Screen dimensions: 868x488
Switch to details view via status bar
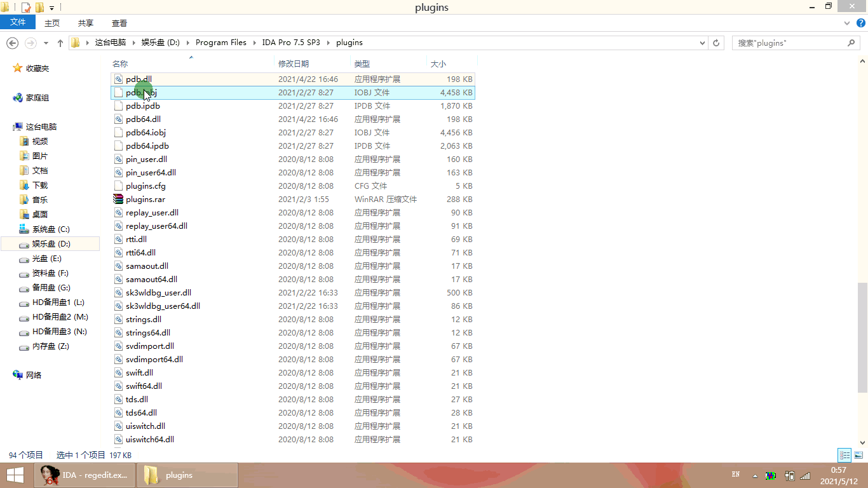click(844, 455)
